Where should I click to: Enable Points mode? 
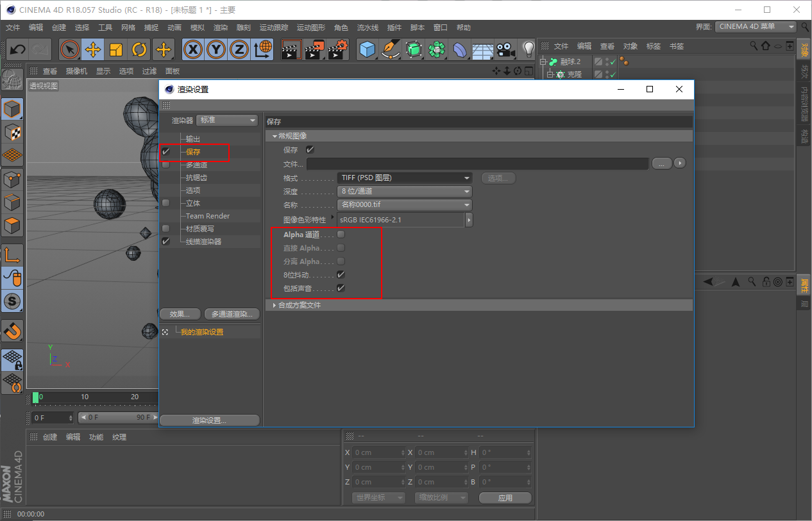click(x=12, y=179)
